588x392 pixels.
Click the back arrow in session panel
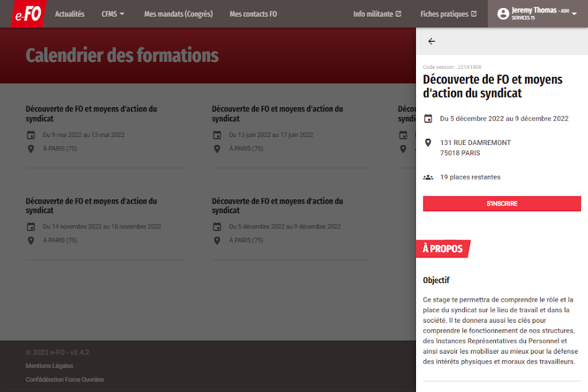pos(431,41)
